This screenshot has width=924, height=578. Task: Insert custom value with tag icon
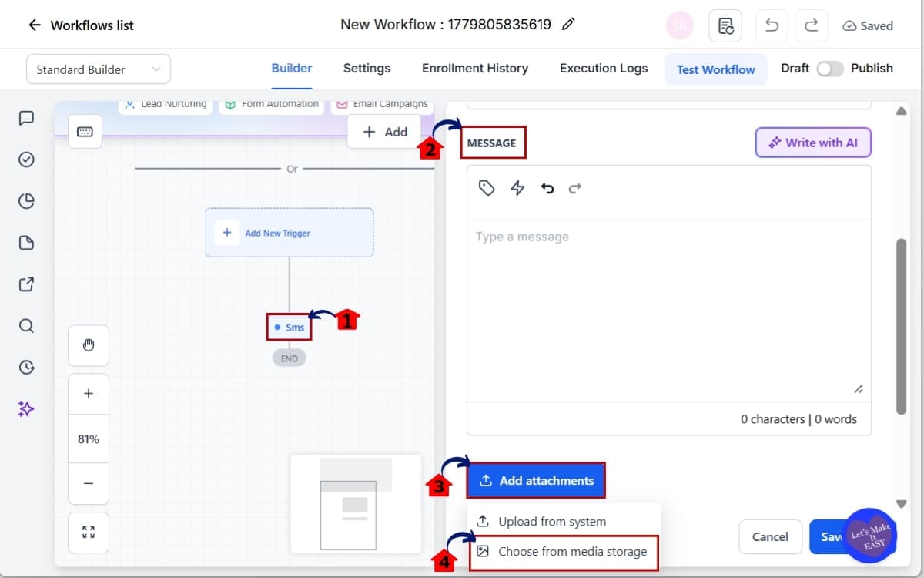click(x=487, y=188)
